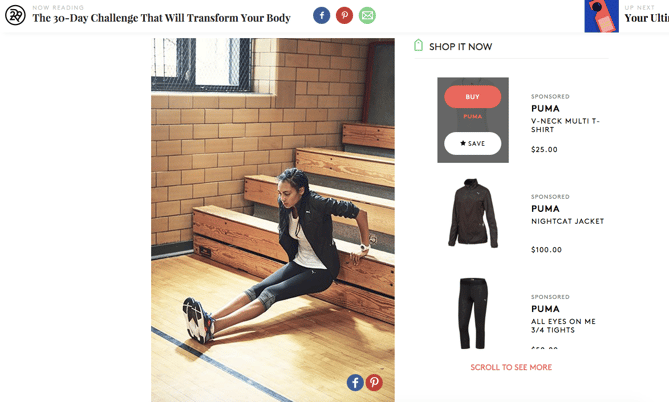Open the Nightcat Jacket product name
This screenshot has height=402, width=669.
(x=567, y=221)
